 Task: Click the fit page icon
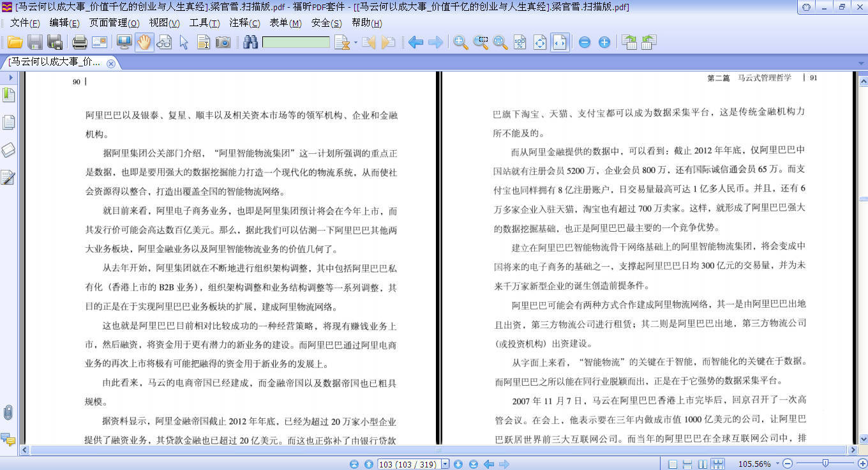540,42
